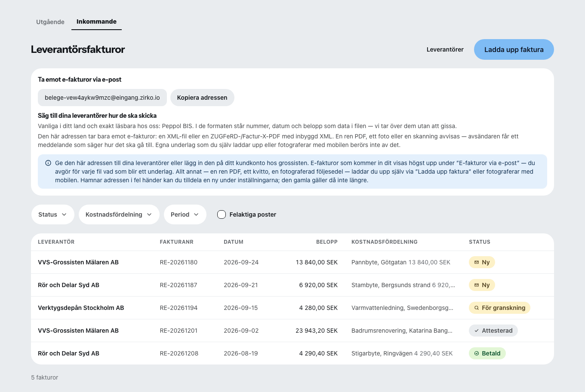Click the FAKTURANR column header
The height and width of the screenshot is (392, 585).
pyautogui.click(x=176, y=242)
